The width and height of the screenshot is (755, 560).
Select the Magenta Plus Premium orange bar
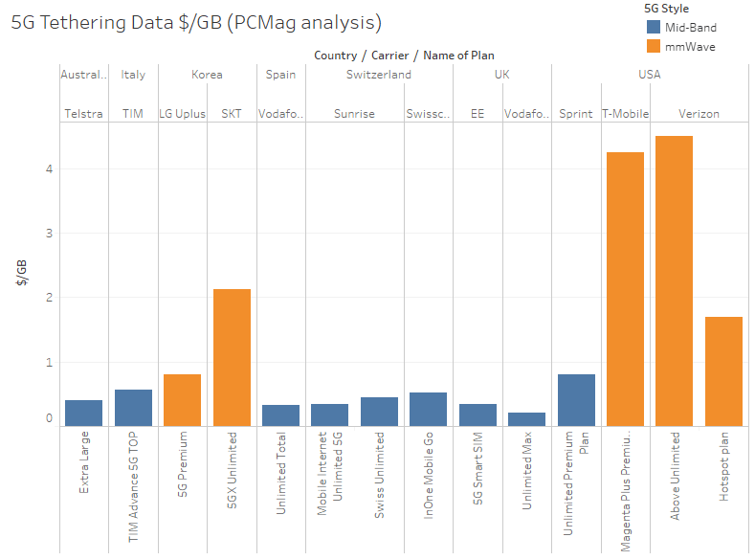(x=626, y=289)
